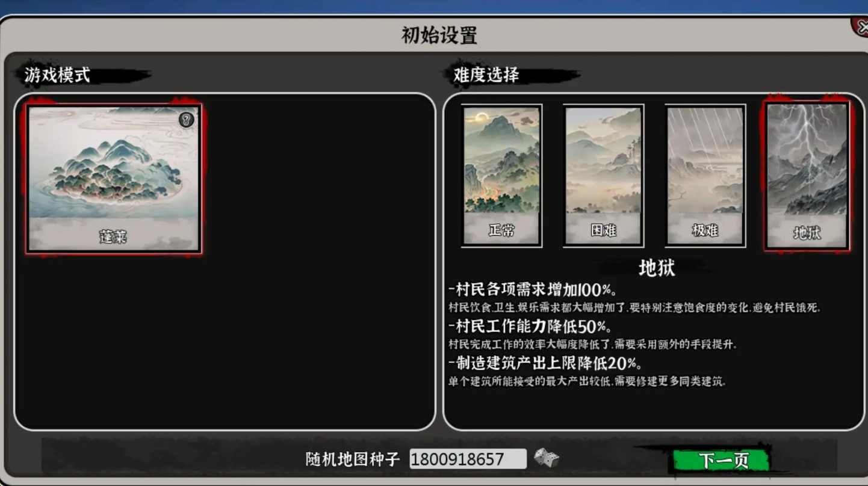Select the 困难 difficulty card
This screenshot has height=486, width=868.
pyautogui.click(x=603, y=176)
